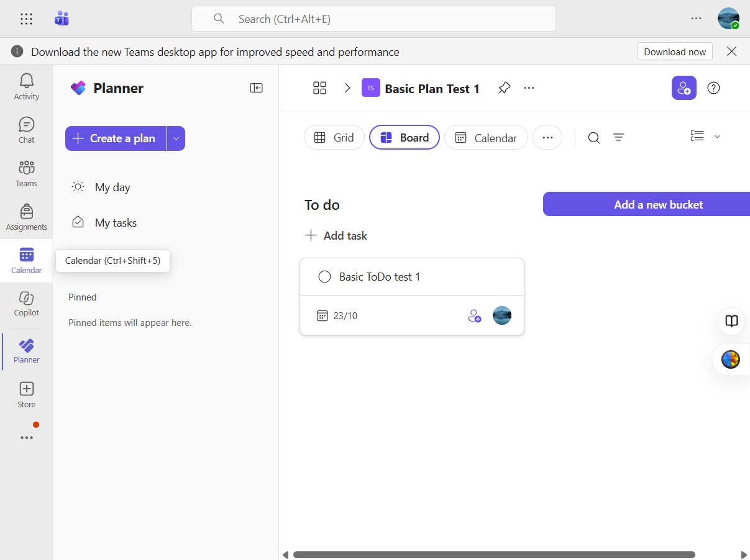Open the settings and more ellipsis at top right
The height and width of the screenshot is (560, 750).
coord(696,19)
